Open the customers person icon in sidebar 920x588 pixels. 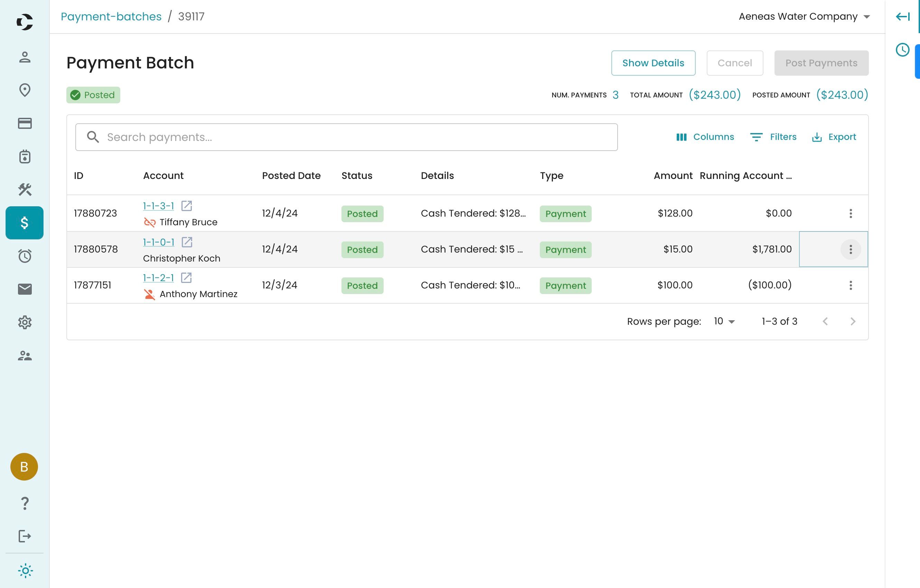pyautogui.click(x=25, y=57)
